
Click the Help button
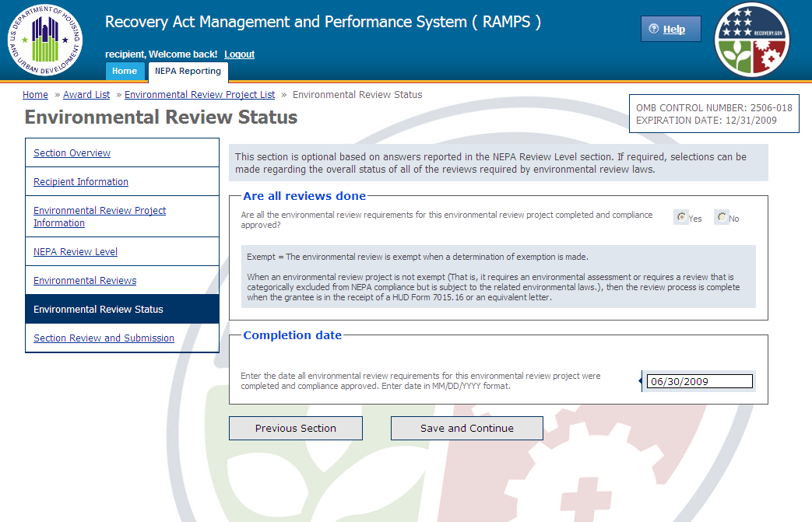click(x=670, y=30)
